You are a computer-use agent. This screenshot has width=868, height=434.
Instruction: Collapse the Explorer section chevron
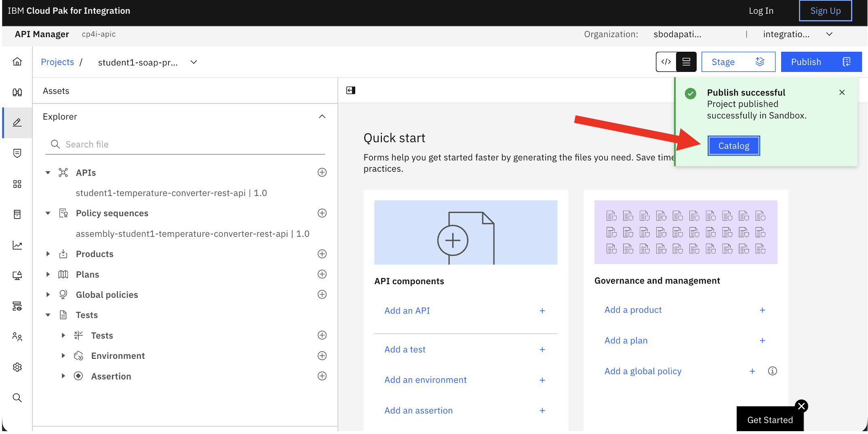[x=322, y=117]
